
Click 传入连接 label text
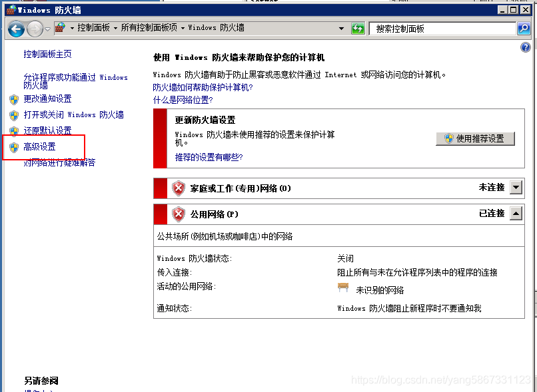(x=174, y=272)
